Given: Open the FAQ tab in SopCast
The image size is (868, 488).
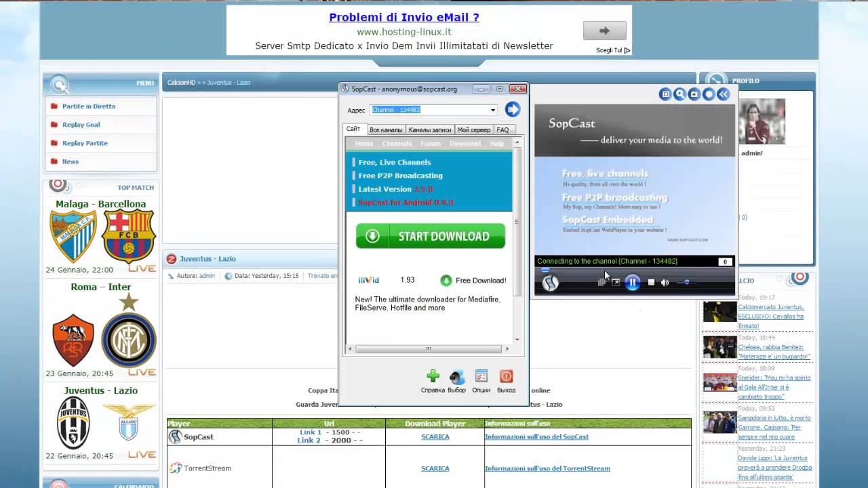Looking at the screenshot, I should point(502,129).
